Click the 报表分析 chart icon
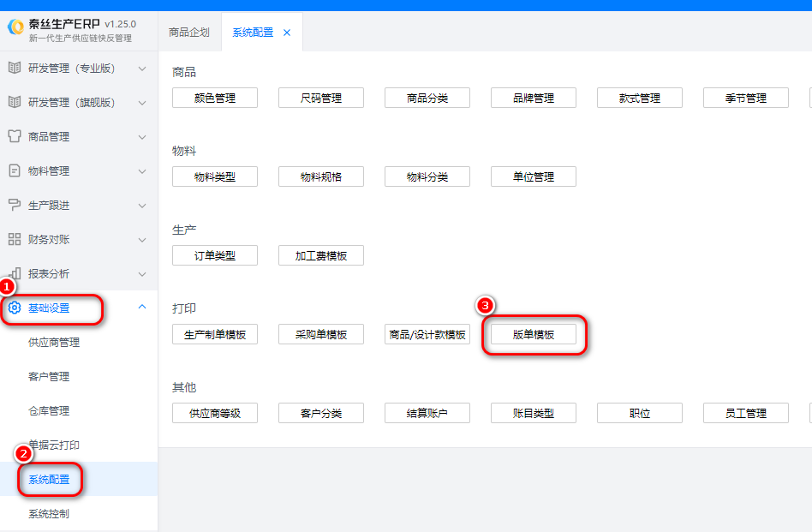Image resolution: width=812 pixels, height=532 pixels. click(14, 273)
